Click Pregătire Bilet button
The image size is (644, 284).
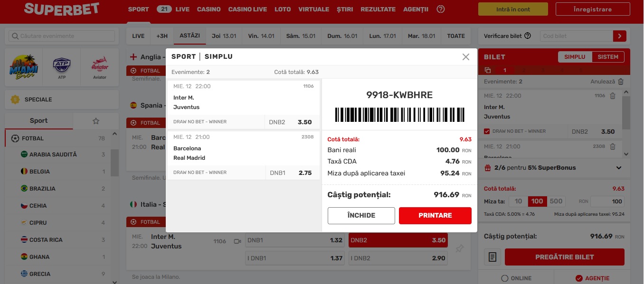pos(565,257)
